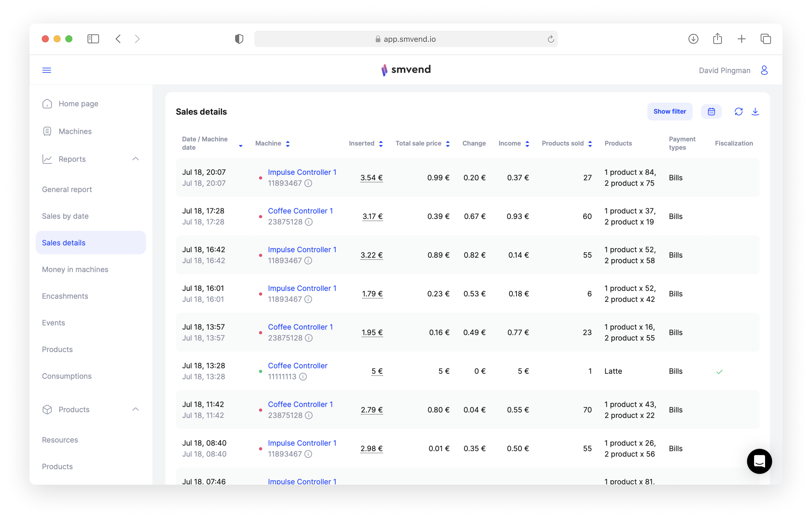Screen dimensions: 812x520
Task: Open the Coffee Controller machine link
Action: click(297, 366)
